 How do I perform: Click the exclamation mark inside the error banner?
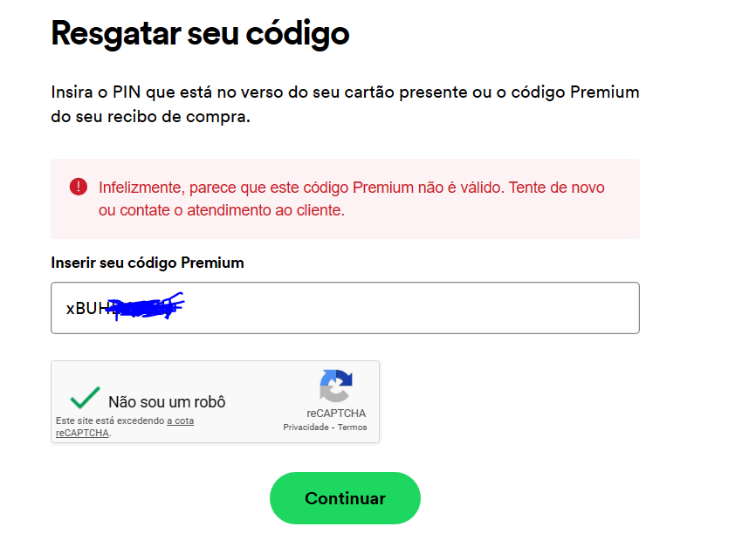[x=79, y=186]
